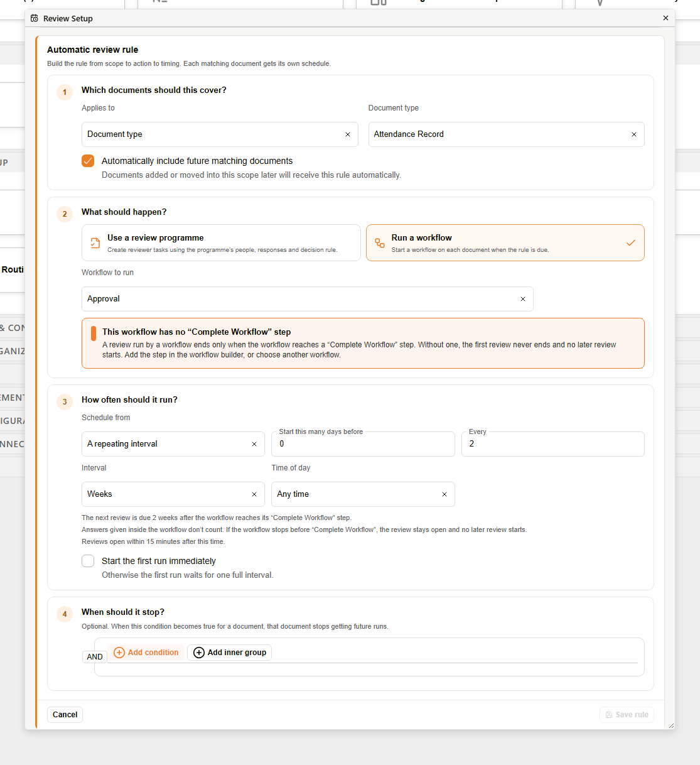Open the Time of day dropdown
The image size is (700, 765).
363,494
